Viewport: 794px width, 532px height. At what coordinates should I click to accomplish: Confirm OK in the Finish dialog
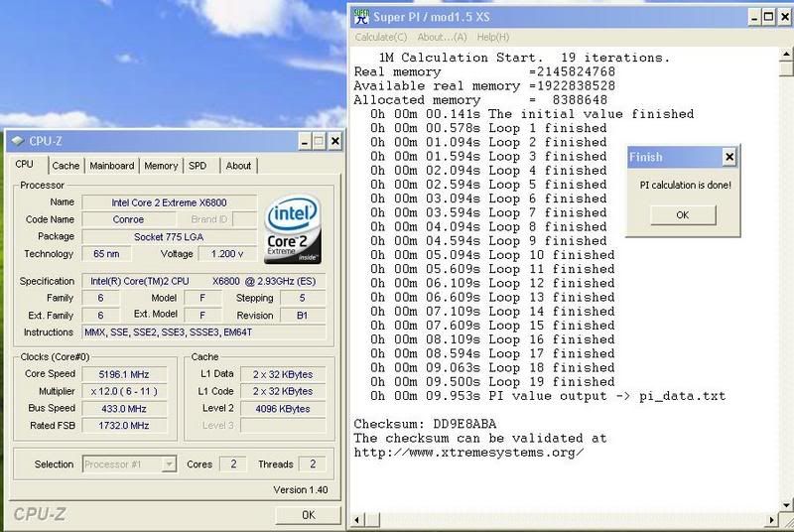(x=683, y=214)
